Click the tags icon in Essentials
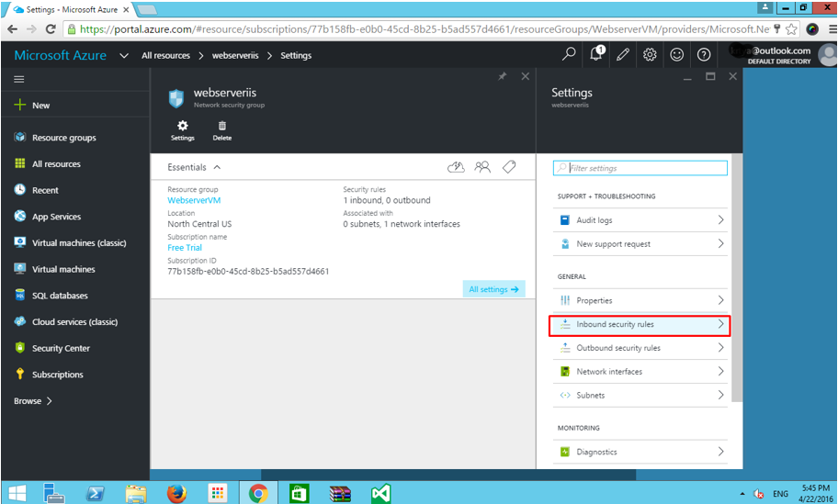838x504 pixels. click(509, 167)
